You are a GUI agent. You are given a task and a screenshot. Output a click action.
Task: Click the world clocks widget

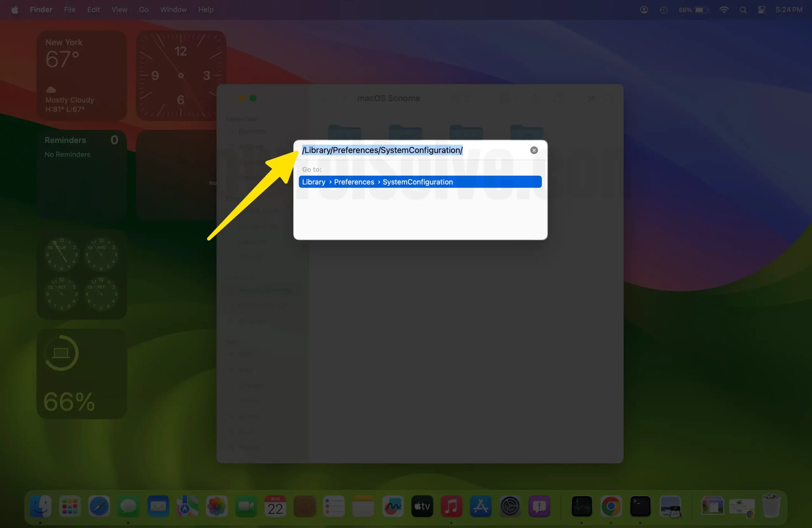pyautogui.click(x=82, y=274)
